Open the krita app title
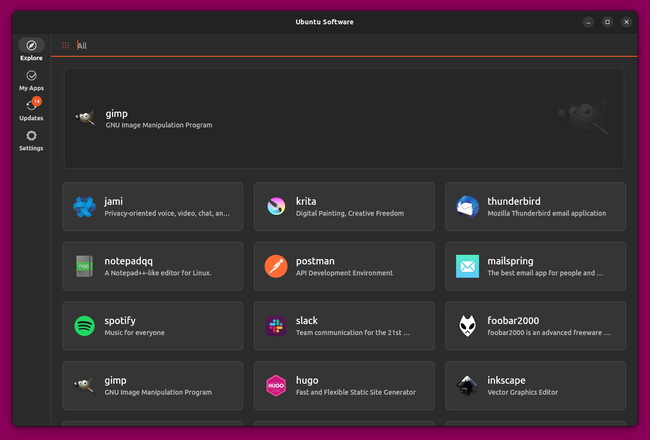This screenshot has height=440, width=650. coord(306,201)
